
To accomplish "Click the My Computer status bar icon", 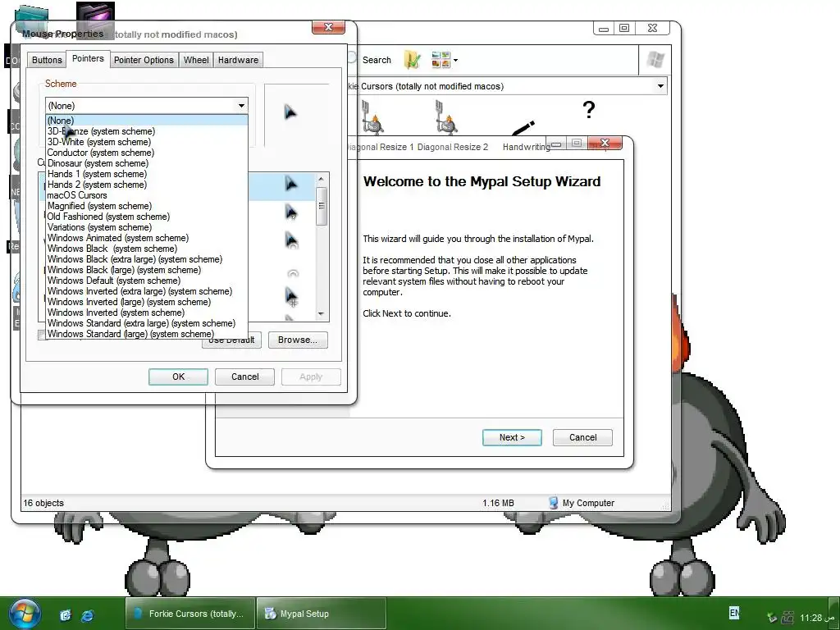I will tap(554, 503).
